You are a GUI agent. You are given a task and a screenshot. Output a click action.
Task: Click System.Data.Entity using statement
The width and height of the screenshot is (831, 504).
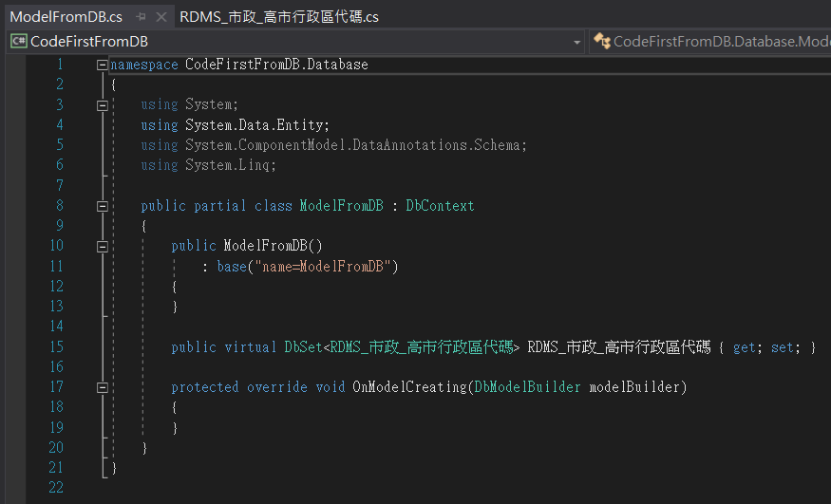pyautogui.click(x=256, y=125)
